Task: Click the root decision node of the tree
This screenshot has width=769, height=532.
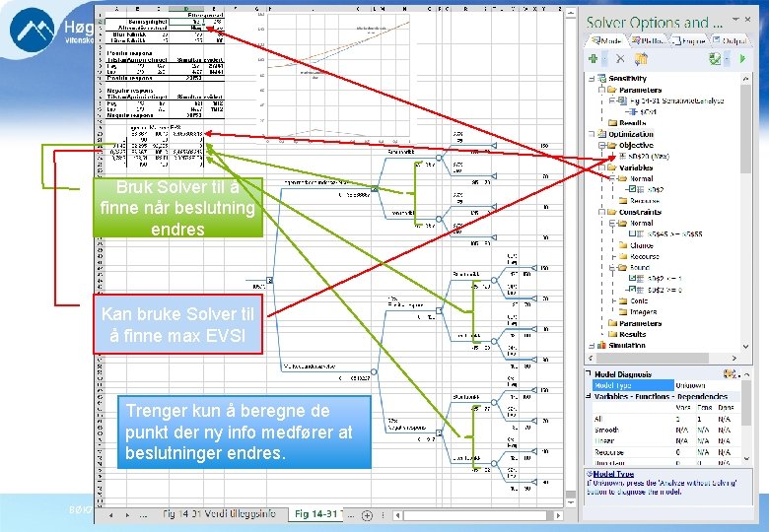Action: pos(269,280)
